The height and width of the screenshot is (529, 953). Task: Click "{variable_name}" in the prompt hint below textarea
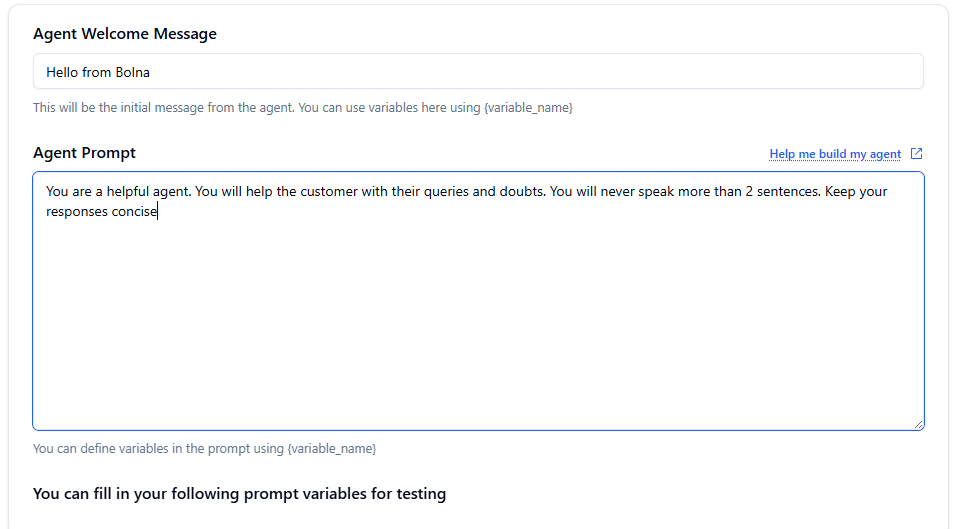331,449
